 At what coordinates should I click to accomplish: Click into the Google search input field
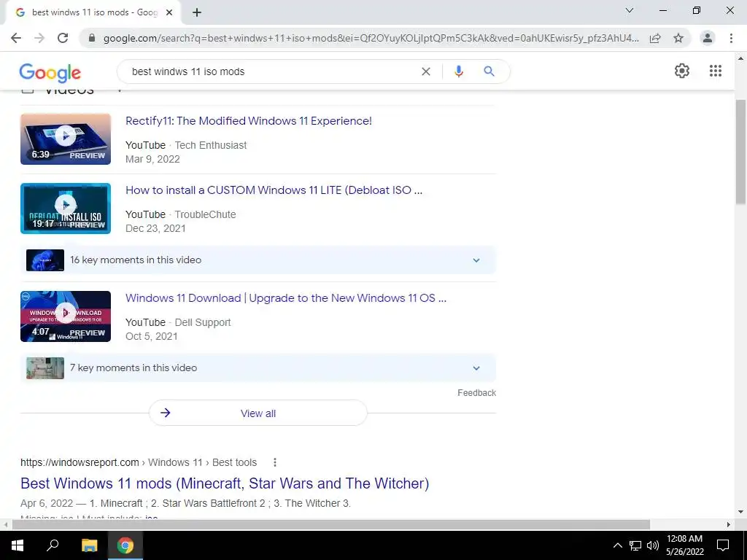pos(271,71)
